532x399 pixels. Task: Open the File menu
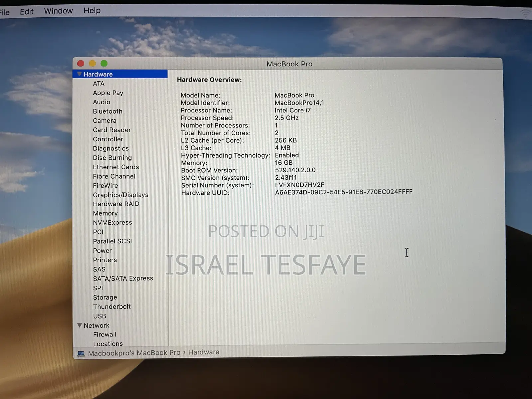click(5, 13)
